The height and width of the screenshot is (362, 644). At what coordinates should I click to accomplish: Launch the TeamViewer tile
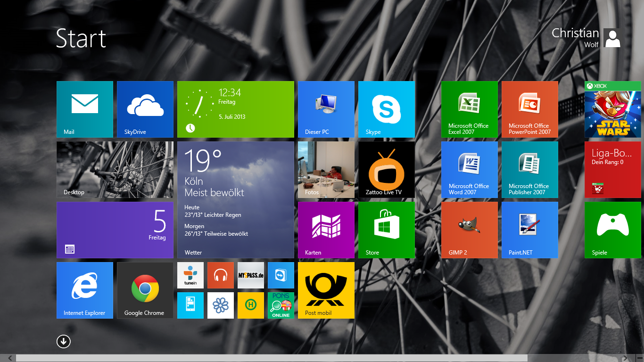[281, 275]
